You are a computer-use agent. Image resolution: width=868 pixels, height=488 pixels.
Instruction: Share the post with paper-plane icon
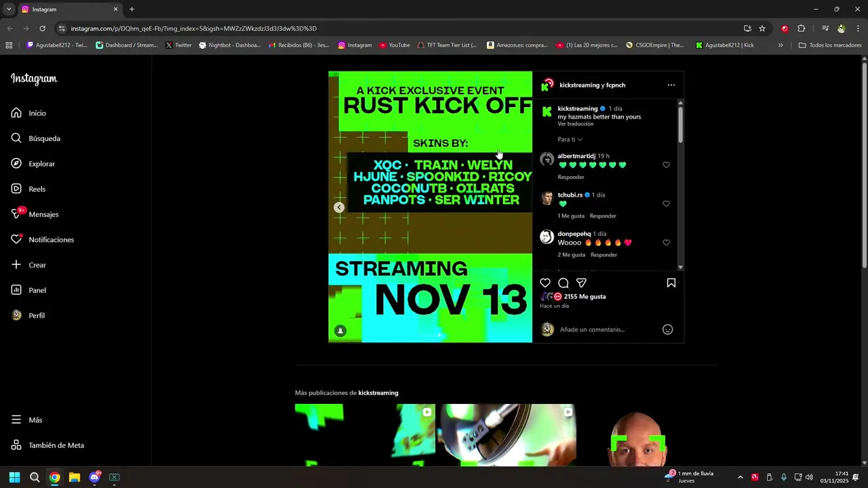581,283
